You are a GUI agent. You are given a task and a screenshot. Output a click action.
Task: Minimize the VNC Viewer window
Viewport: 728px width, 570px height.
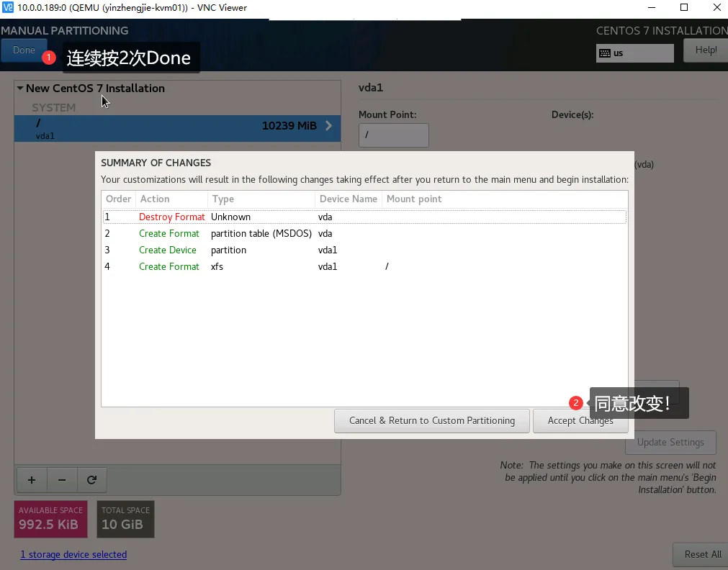[x=652, y=7]
